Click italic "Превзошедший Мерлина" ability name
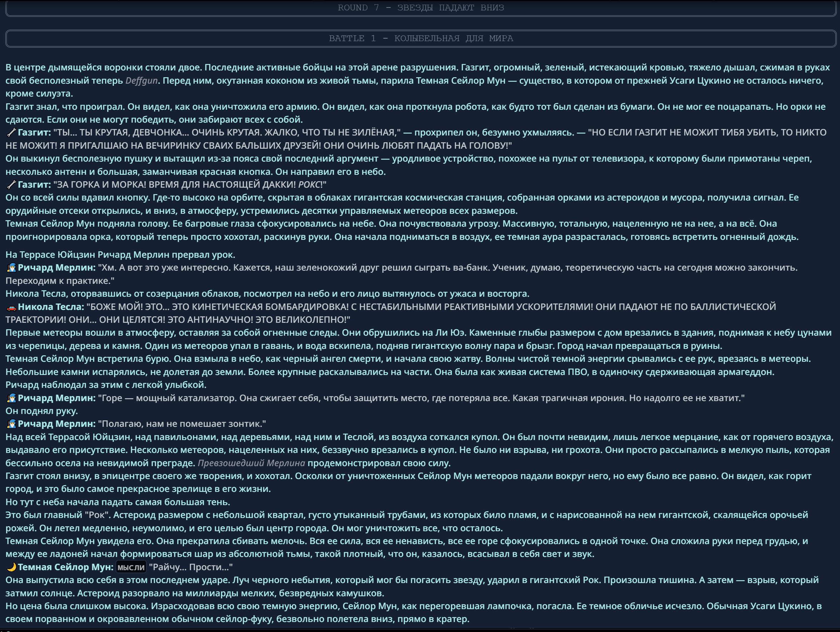 [251, 463]
